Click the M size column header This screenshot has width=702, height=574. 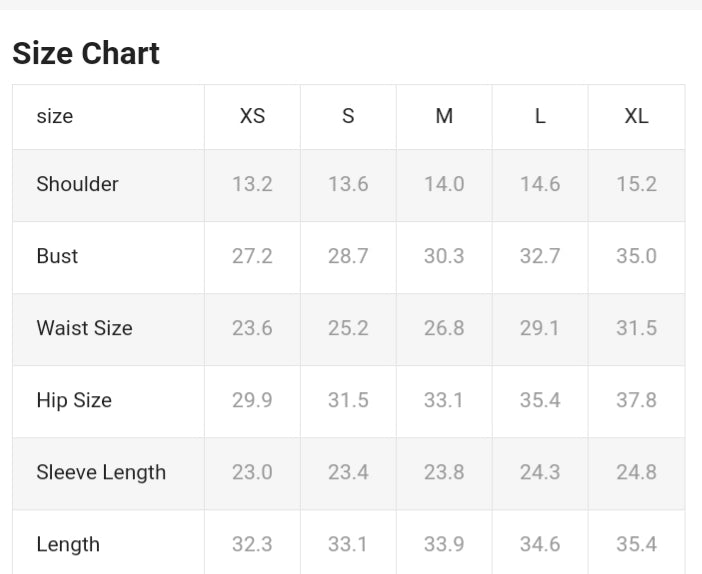coord(444,116)
